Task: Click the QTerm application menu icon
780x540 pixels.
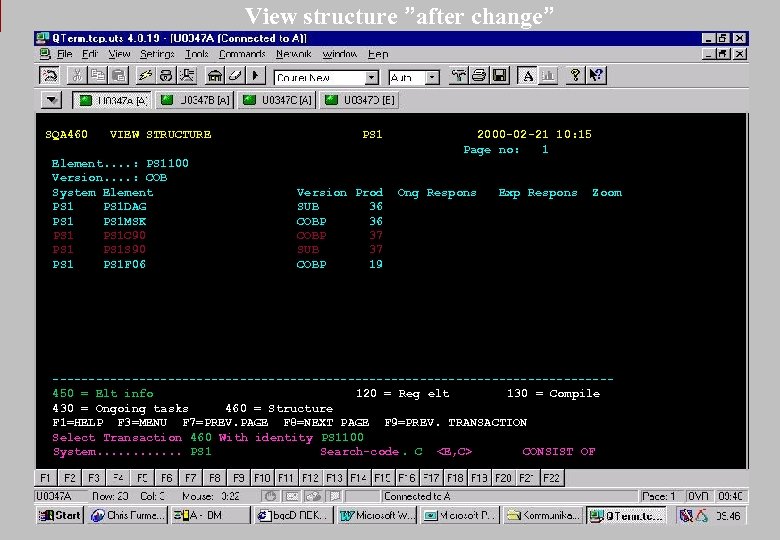Action: point(45,54)
